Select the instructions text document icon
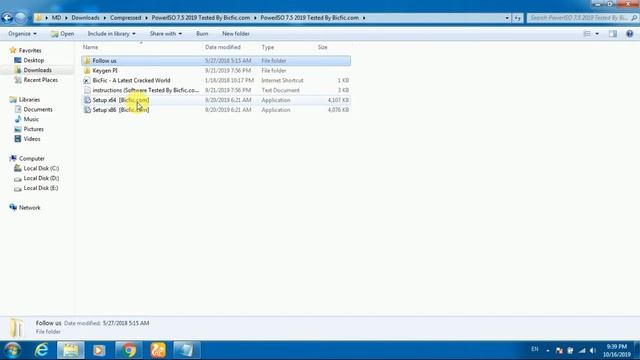 click(87, 90)
